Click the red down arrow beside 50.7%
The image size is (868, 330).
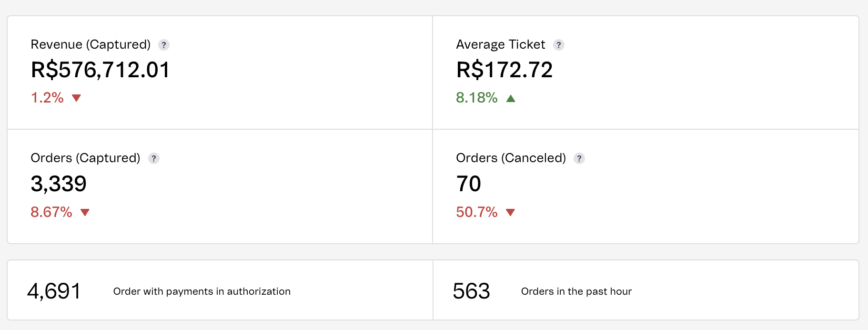click(510, 212)
